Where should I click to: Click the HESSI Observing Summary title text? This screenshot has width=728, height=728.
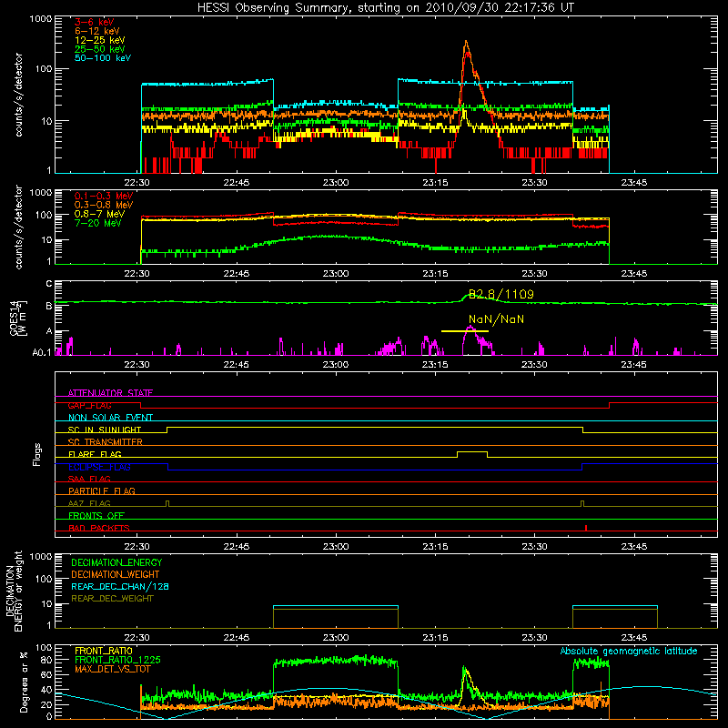pos(385,8)
